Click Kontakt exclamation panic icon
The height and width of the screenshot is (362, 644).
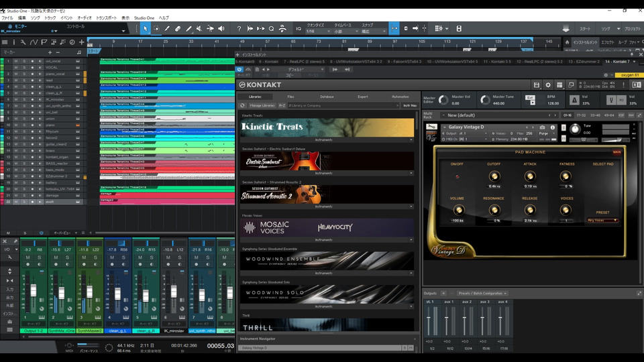[623, 85]
